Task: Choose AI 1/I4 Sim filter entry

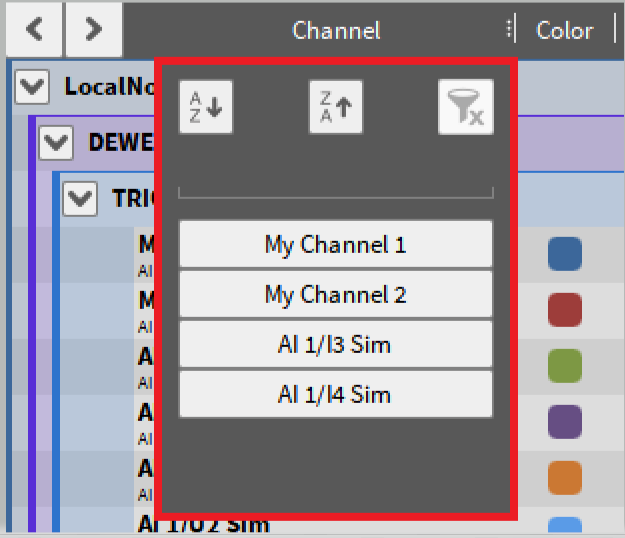Action: [335, 395]
